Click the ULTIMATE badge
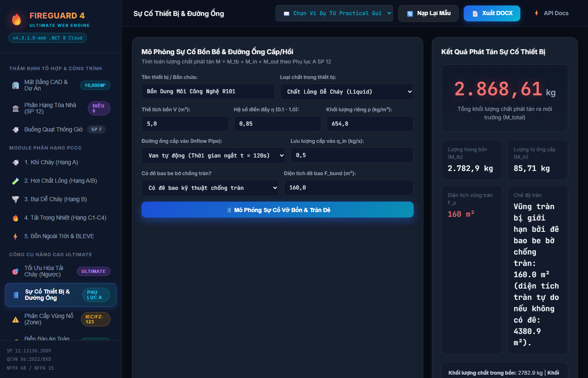The image size is (588, 378). tap(94, 271)
